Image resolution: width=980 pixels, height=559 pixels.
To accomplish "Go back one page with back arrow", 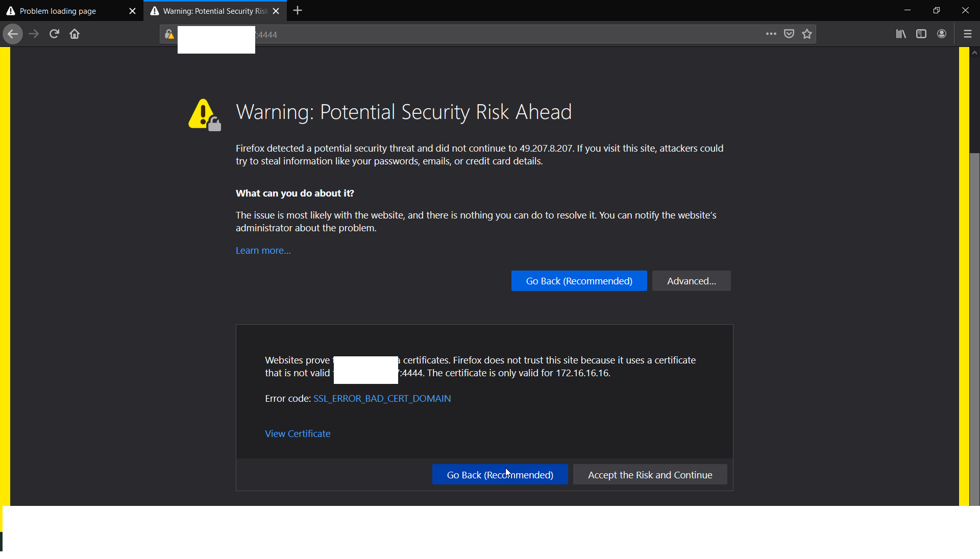I will [13, 34].
